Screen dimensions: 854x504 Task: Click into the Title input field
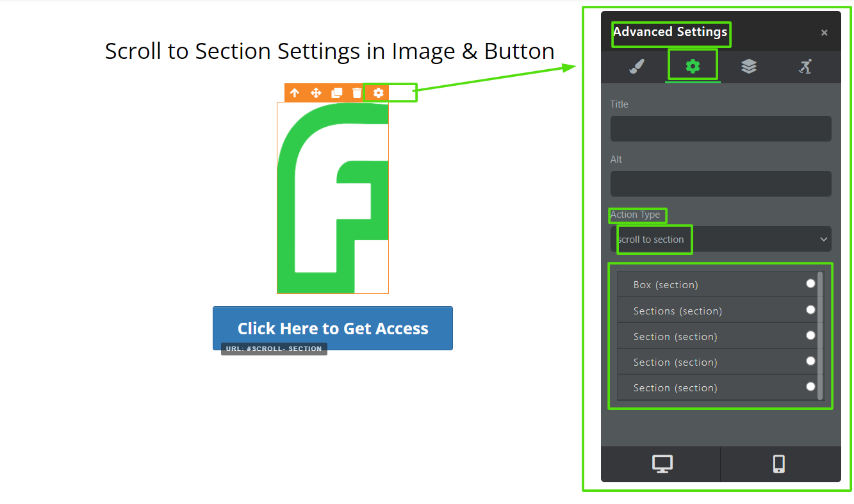click(x=721, y=129)
